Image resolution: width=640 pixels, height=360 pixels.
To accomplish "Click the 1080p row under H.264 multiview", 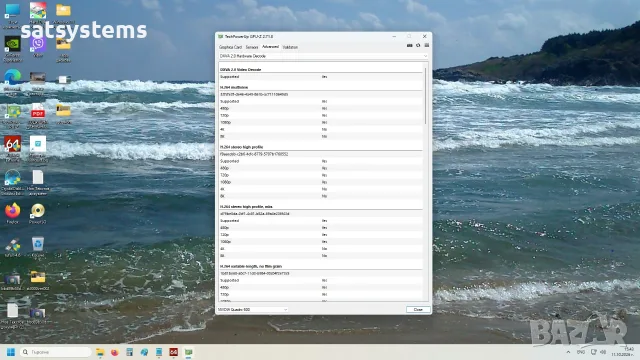I will click(321, 122).
